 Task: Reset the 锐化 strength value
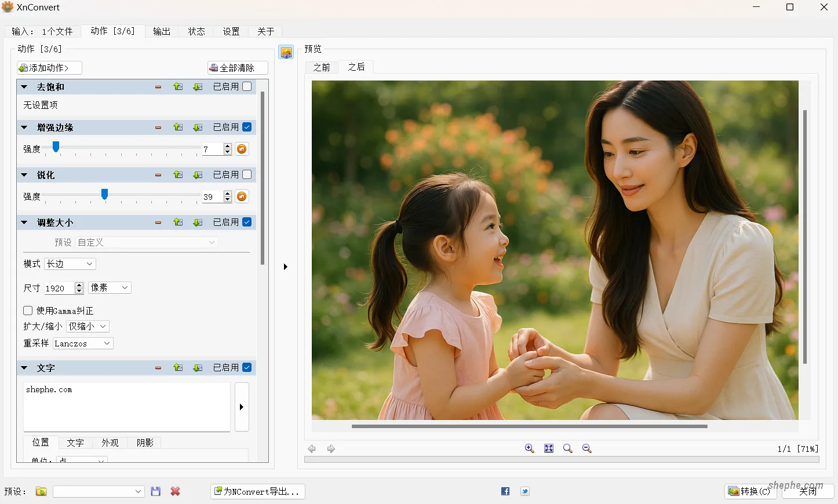pyautogui.click(x=242, y=196)
